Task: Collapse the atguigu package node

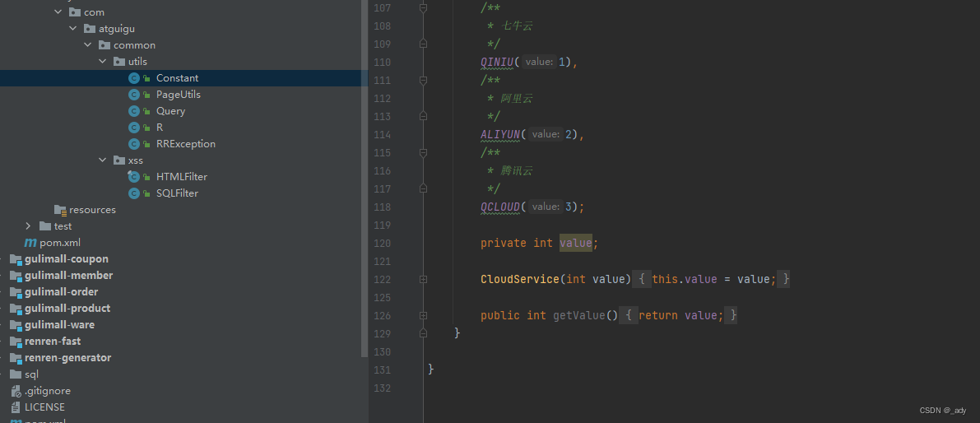Action: [x=72, y=29]
